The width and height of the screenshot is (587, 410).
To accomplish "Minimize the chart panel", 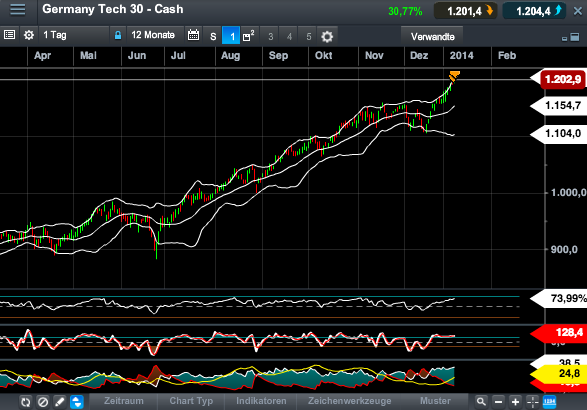I will click(x=565, y=39).
